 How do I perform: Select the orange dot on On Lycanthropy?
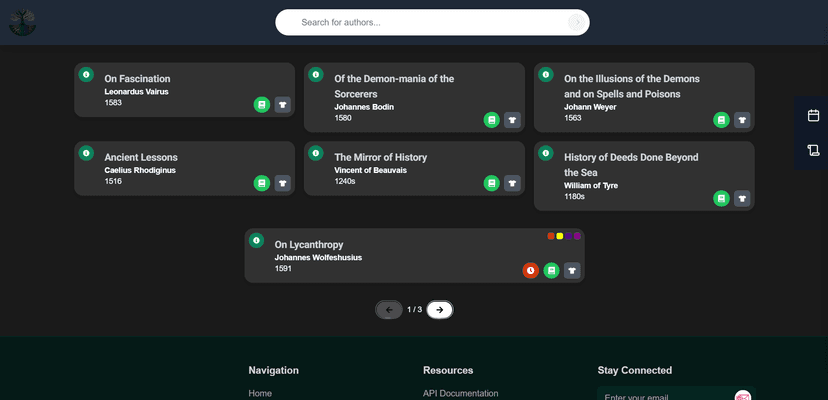pos(551,236)
